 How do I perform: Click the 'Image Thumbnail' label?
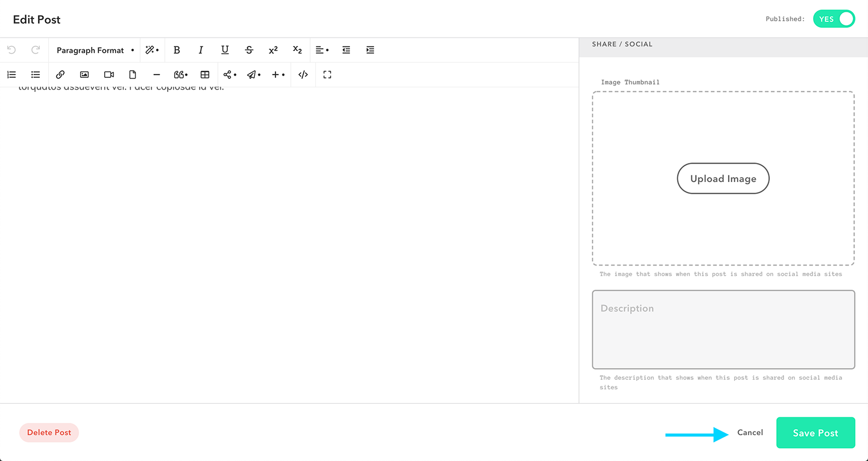click(630, 82)
